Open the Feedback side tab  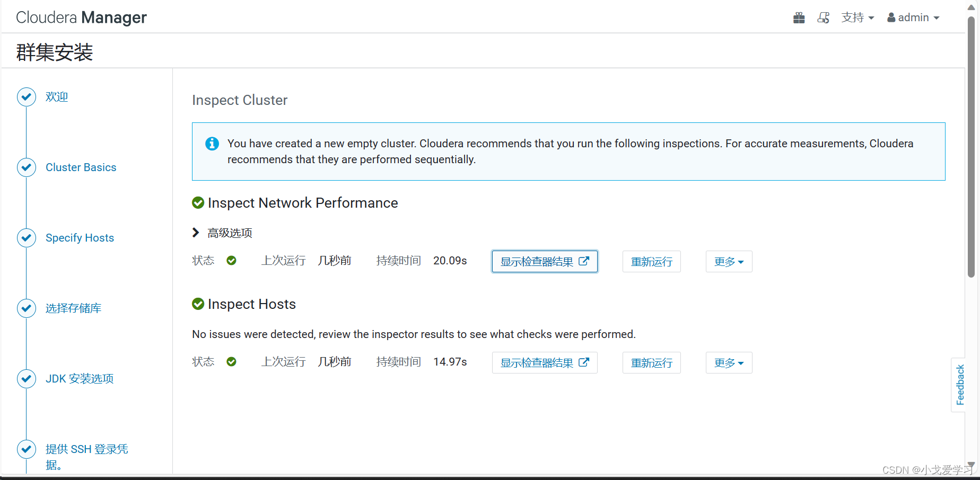tap(959, 385)
